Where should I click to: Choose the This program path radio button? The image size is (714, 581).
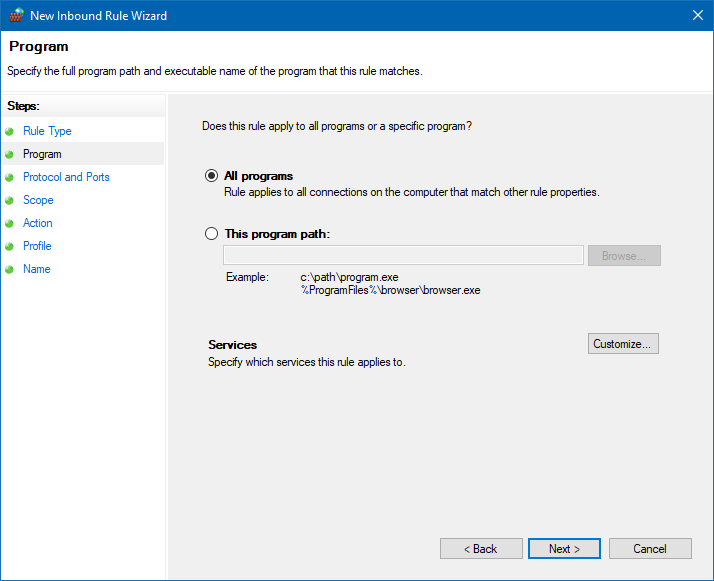click(x=211, y=234)
